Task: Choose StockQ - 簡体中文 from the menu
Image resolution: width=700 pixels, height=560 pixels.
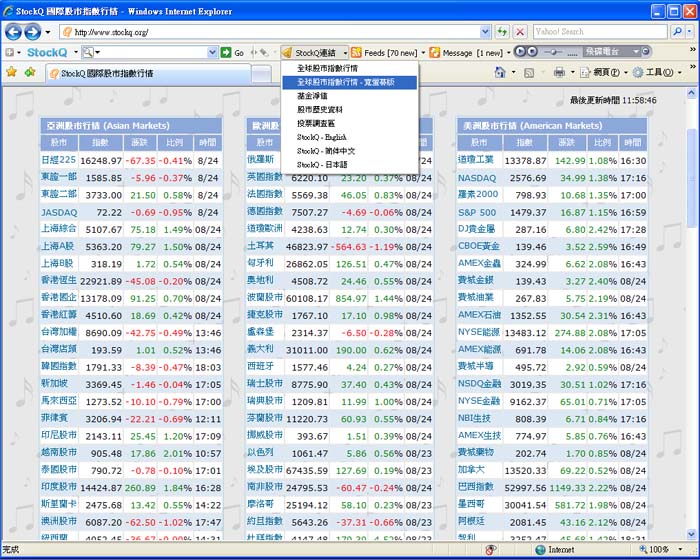Action: click(350, 151)
